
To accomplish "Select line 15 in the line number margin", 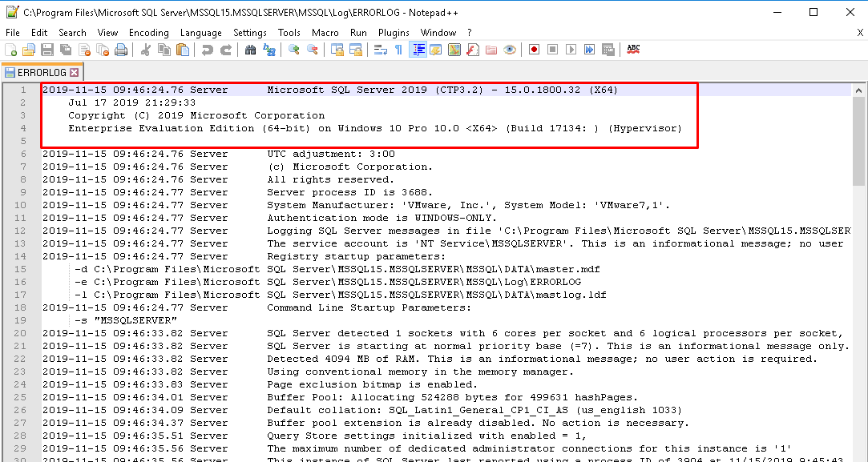I will click(19, 269).
